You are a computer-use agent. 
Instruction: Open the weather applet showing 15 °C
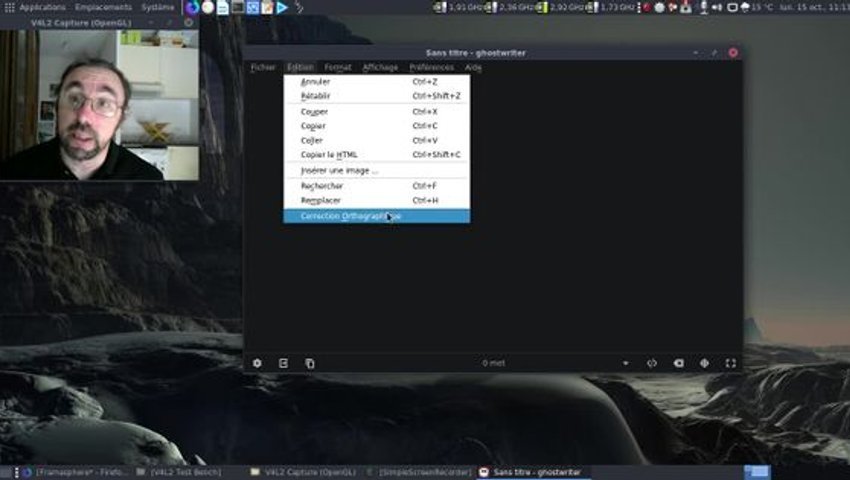point(757,7)
